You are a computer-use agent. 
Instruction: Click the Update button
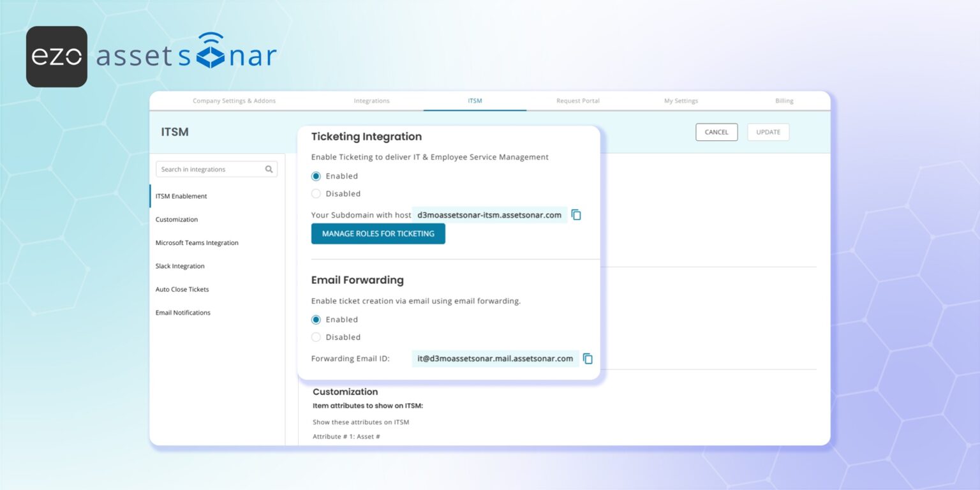[768, 132]
